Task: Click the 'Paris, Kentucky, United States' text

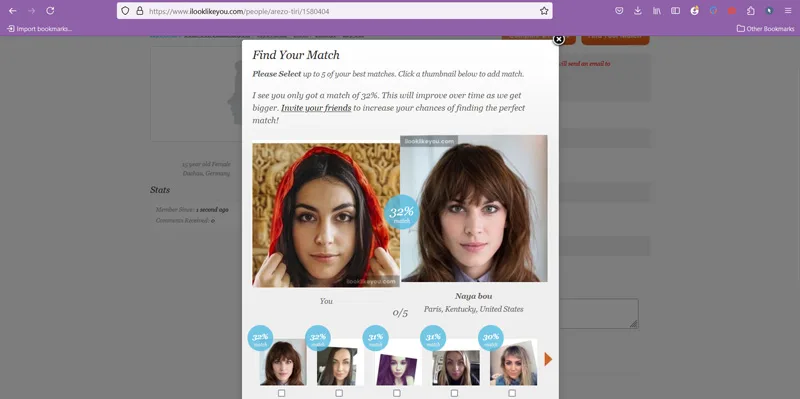Action: (473, 309)
